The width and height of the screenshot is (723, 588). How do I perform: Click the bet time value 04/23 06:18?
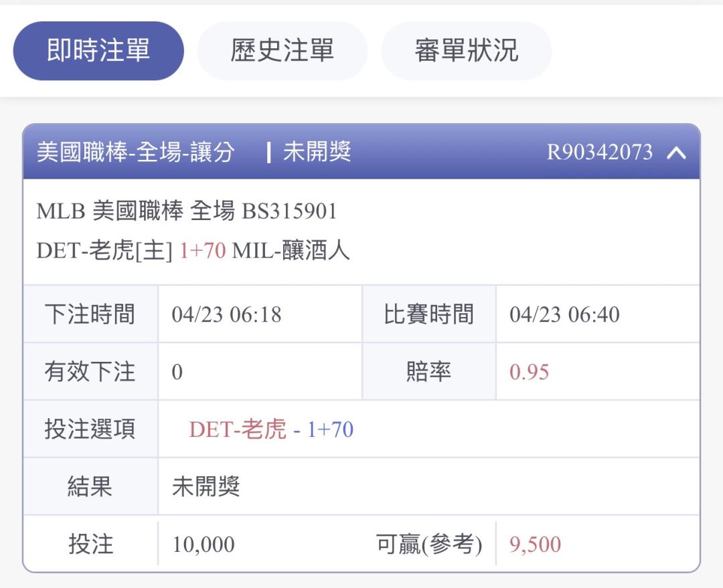pos(226,314)
